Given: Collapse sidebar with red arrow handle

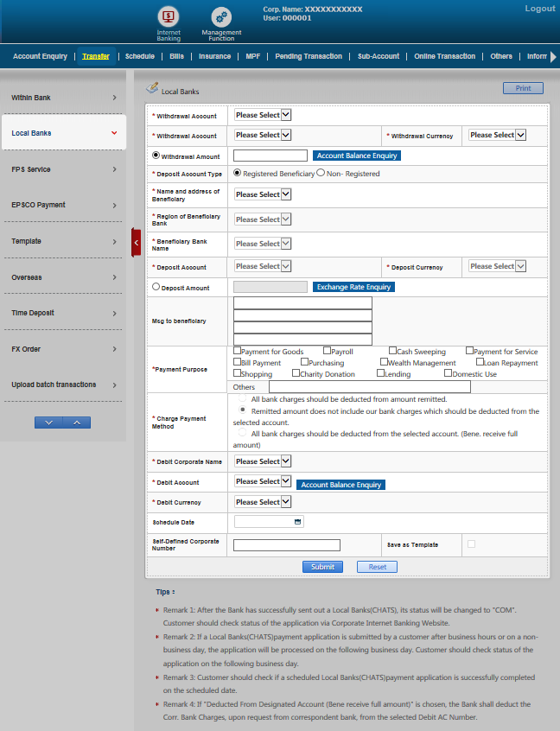Looking at the screenshot, I should (136, 243).
